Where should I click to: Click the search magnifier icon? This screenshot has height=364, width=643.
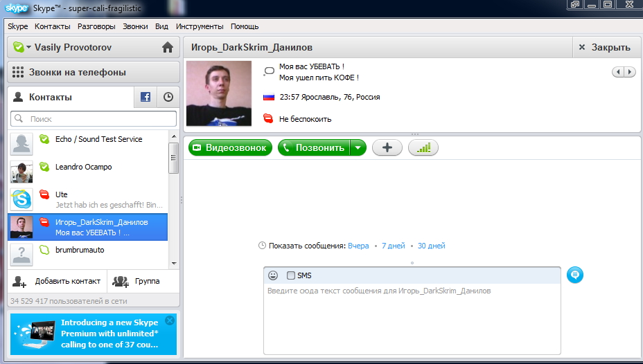19,119
